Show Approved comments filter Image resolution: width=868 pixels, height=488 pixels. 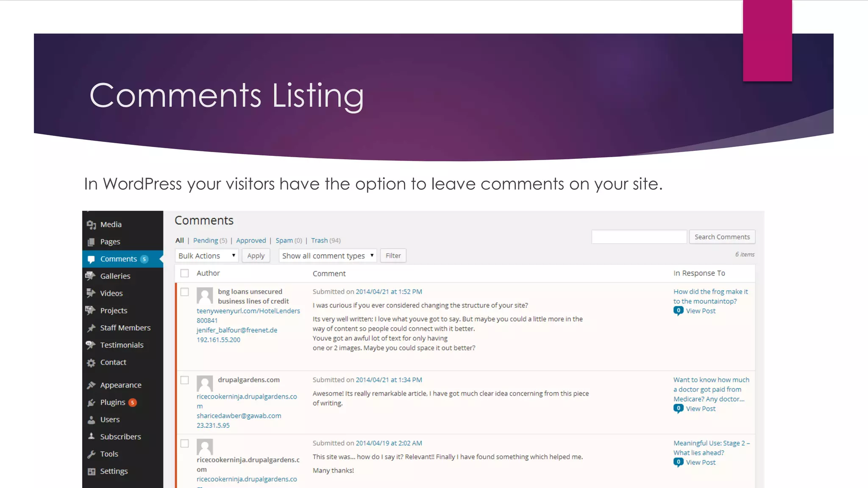point(251,241)
